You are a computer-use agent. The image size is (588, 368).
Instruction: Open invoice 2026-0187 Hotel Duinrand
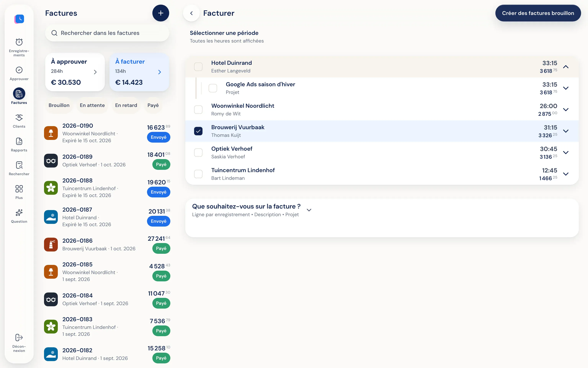(x=107, y=217)
